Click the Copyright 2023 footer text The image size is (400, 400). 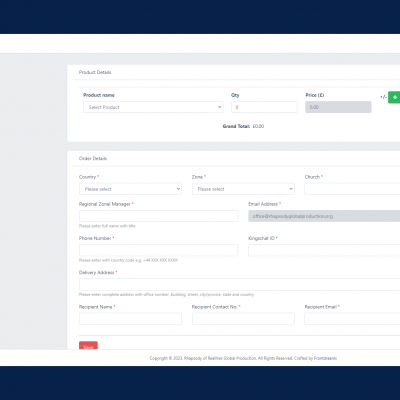coord(231,358)
